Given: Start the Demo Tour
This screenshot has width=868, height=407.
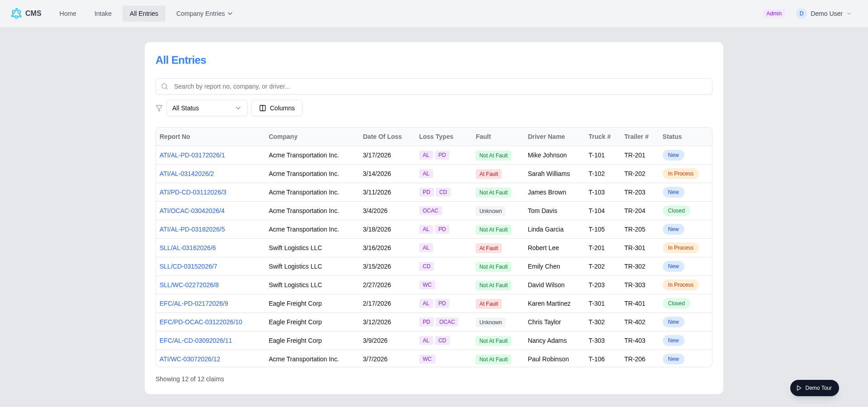Looking at the screenshot, I should 815,388.
